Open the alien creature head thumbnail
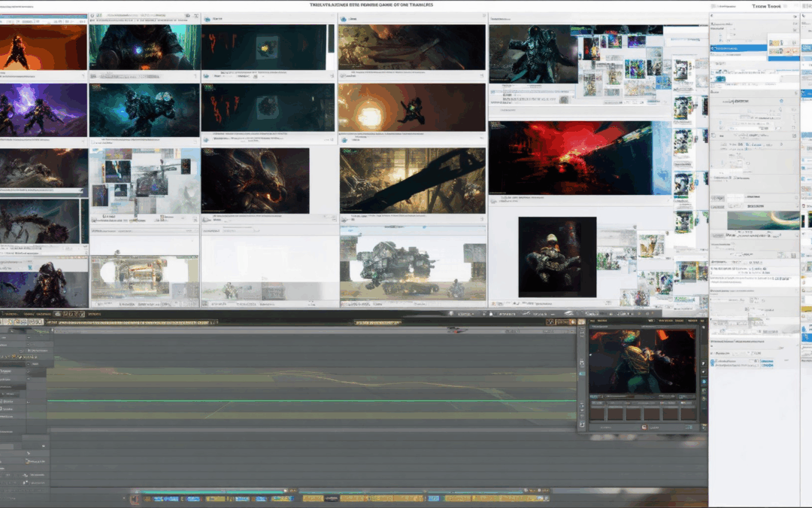The width and height of the screenshot is (812, 508). coord(256,181)
